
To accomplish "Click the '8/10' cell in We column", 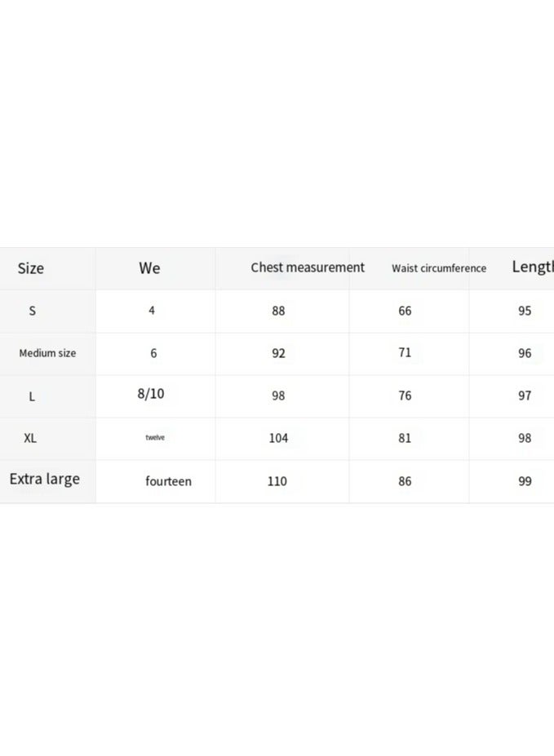I will (151, 394).
